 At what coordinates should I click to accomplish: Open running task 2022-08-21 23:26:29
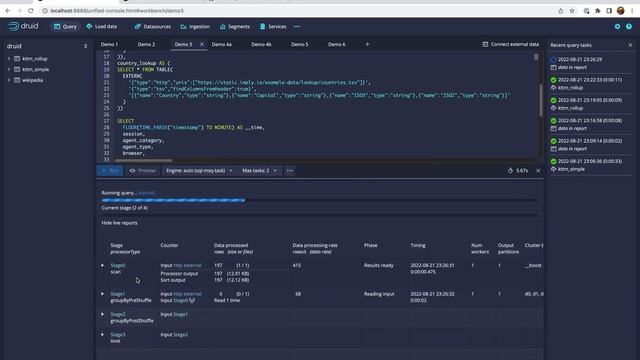point(590,63)
